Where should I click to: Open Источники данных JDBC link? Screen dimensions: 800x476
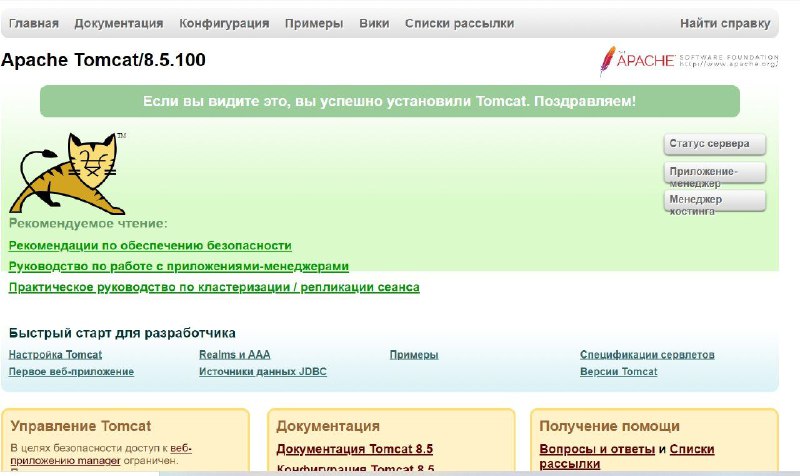(263, 371)
